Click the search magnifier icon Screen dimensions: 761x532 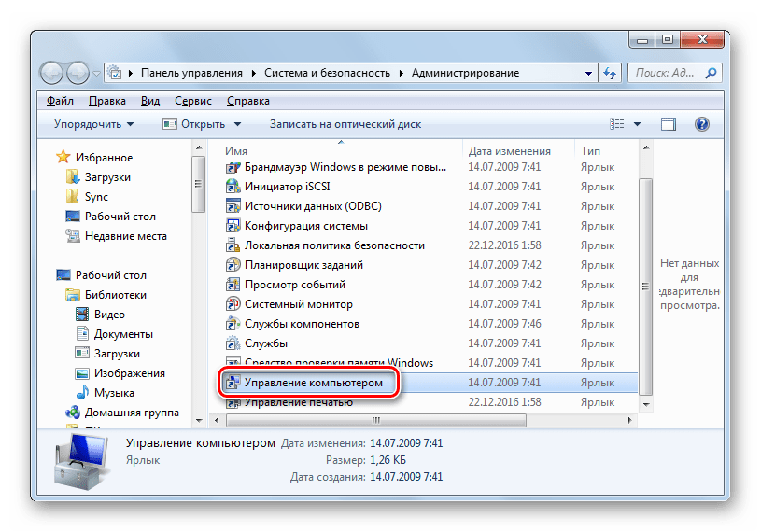pyautogui.click(x=711, y=73)
